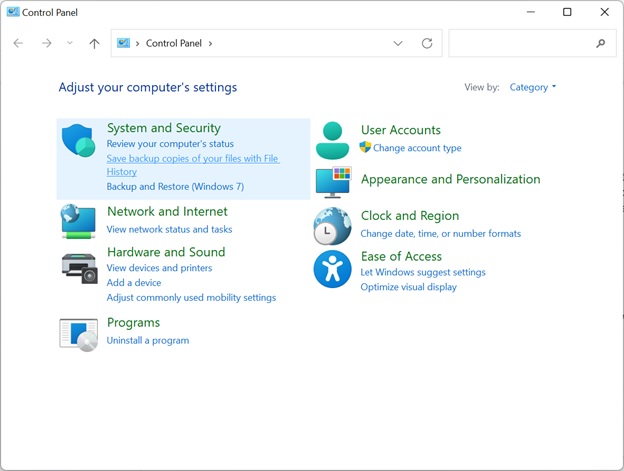The height and width of the screenshot is (471, 624).
Task: Open View devices and printers
Action: click(159, 268)
